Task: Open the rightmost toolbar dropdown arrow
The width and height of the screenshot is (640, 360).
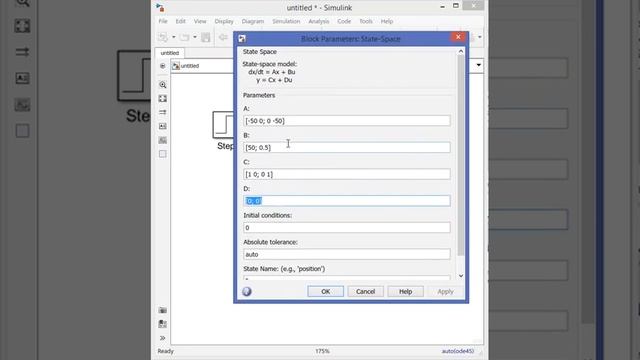Action: [x=480, y=38]
